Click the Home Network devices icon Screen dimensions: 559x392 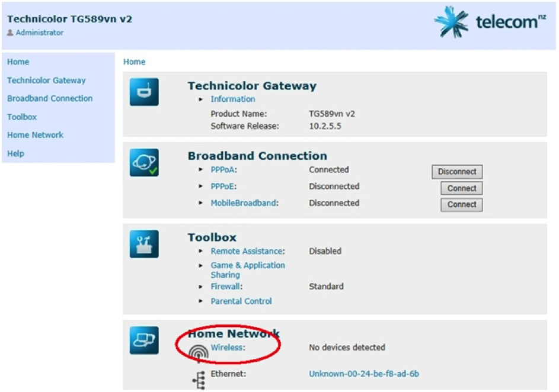click(x=144, y=339)
